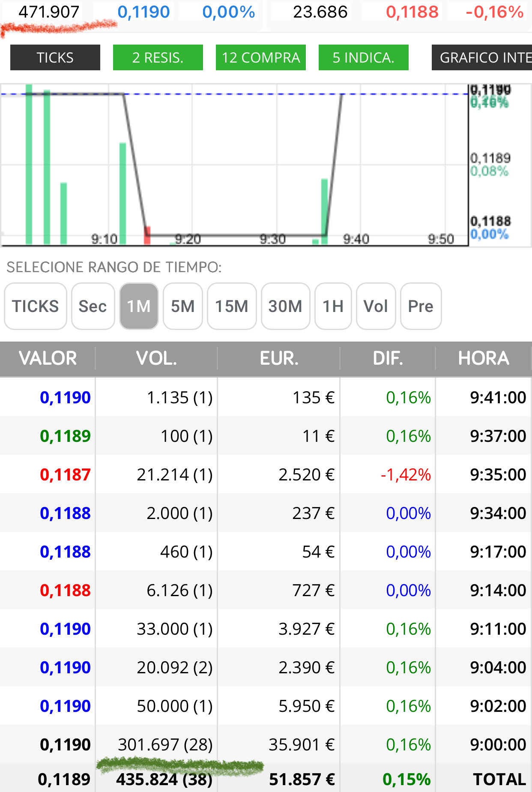Select the 5 INDICA. tab

364,57
